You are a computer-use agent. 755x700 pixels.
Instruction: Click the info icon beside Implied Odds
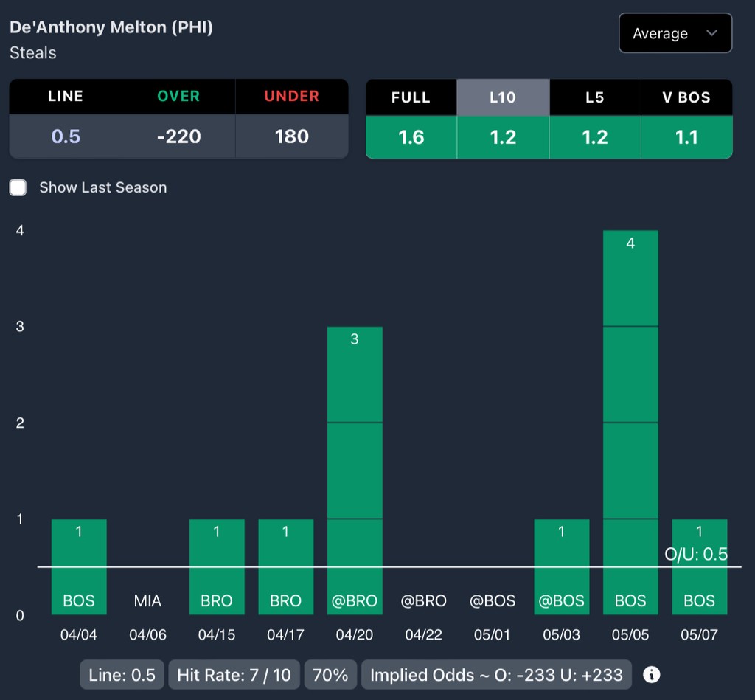point(652,674)
